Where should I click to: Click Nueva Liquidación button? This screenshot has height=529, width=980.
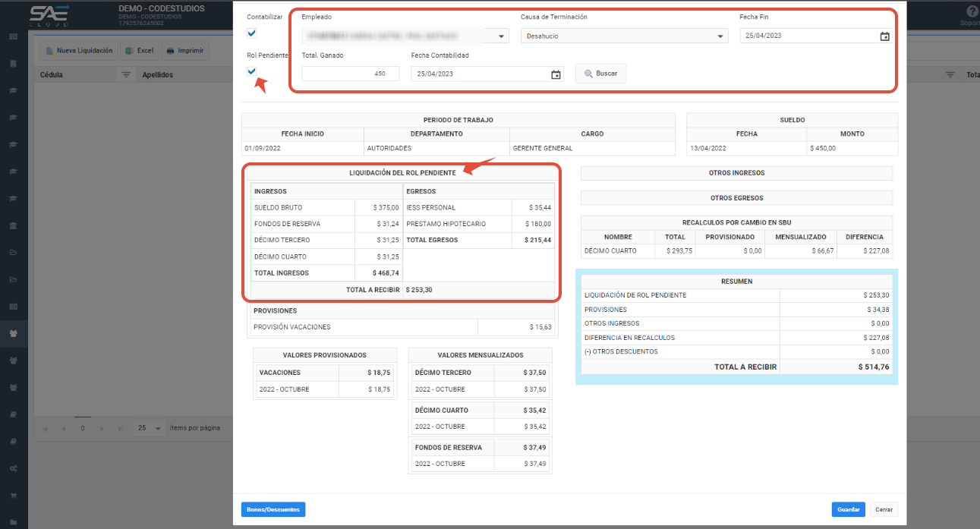point(79,51)
